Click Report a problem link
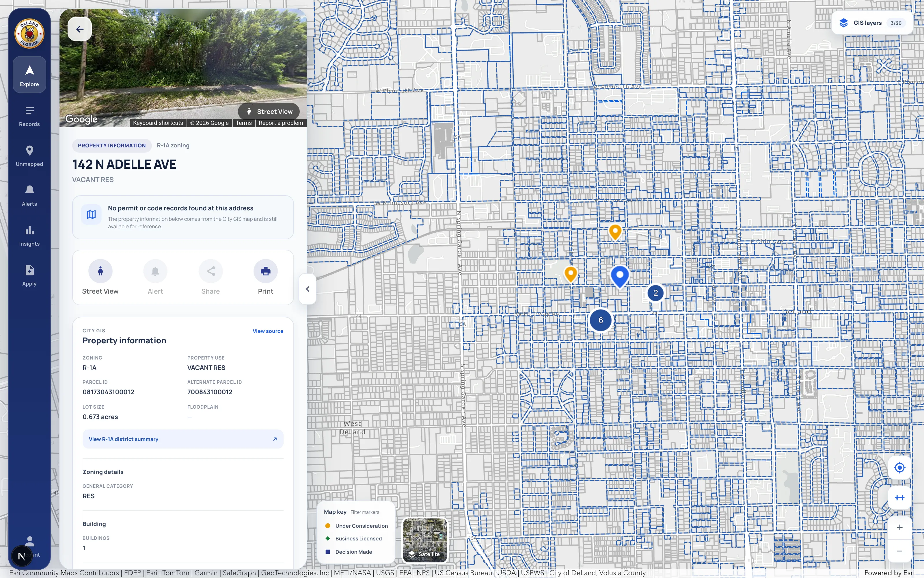 pos(281,123)
